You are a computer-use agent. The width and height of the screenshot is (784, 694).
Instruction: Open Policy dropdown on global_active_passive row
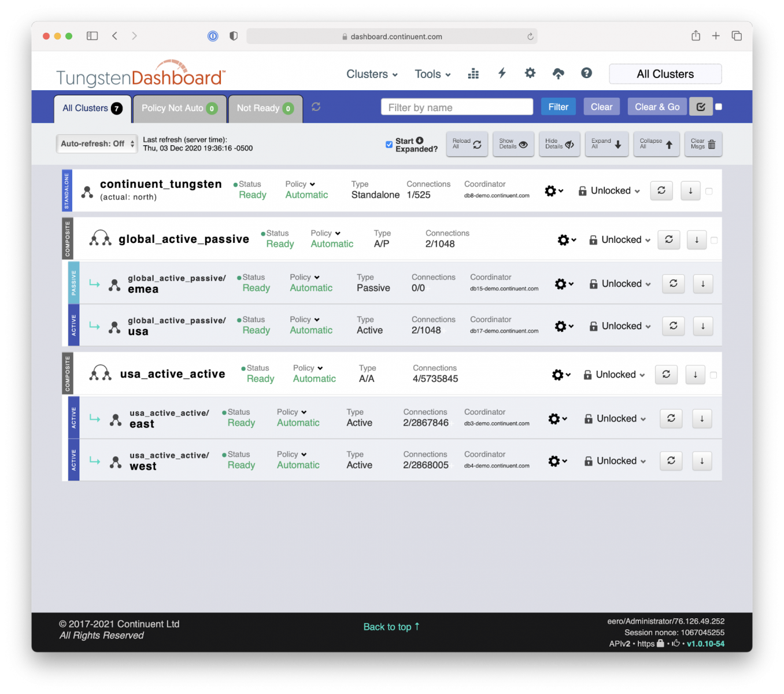(326, 233)
